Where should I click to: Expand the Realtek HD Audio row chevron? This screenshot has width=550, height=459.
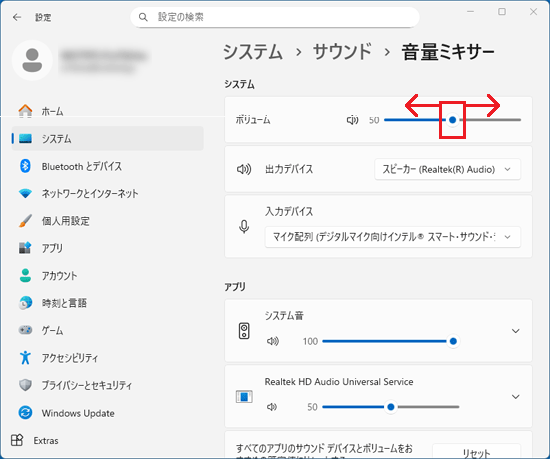click(515, 397)
